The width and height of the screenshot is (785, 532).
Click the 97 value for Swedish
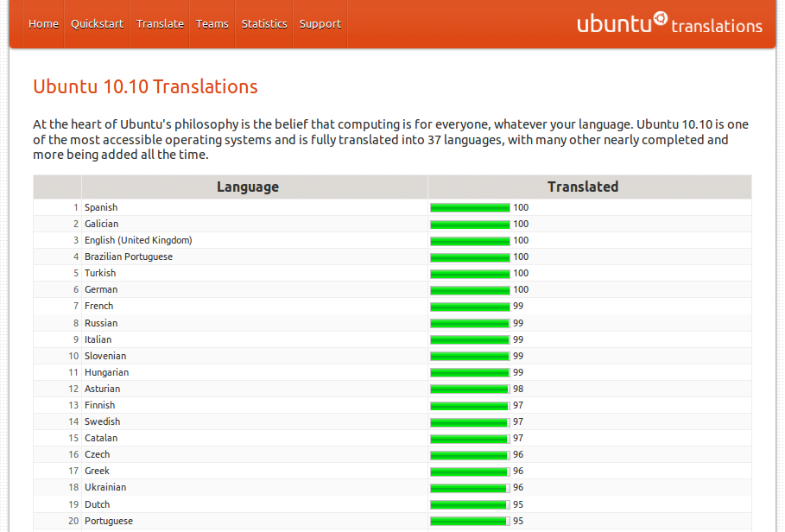pos(518,422)
